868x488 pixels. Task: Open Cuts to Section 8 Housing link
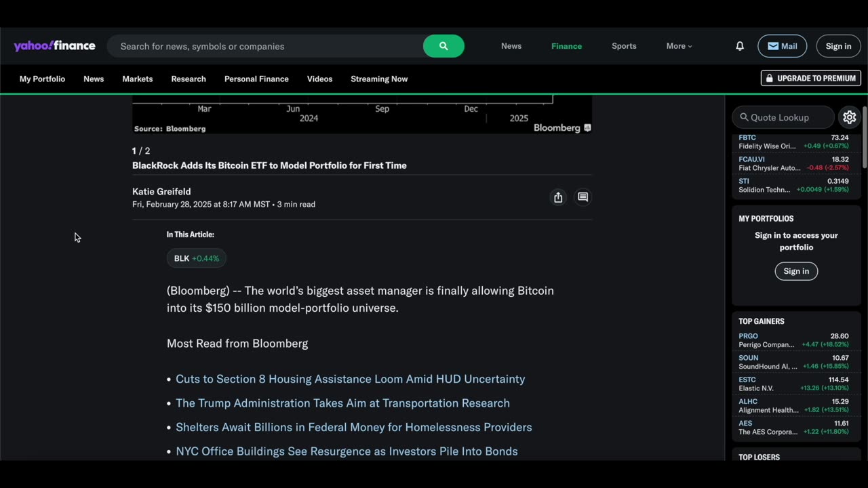[350, 379]
